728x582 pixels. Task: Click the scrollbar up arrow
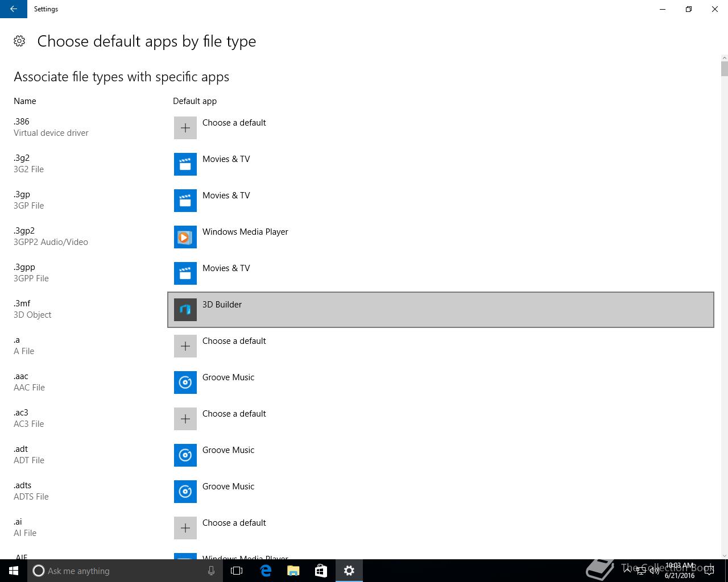tap(724, 57)
